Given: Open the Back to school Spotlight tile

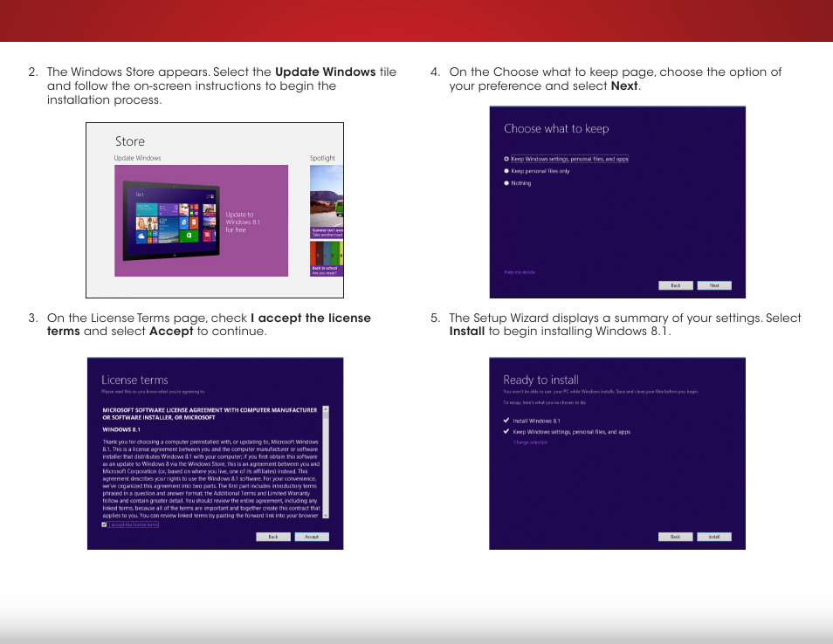Looking at the screenshot, I should coord(327,258).
